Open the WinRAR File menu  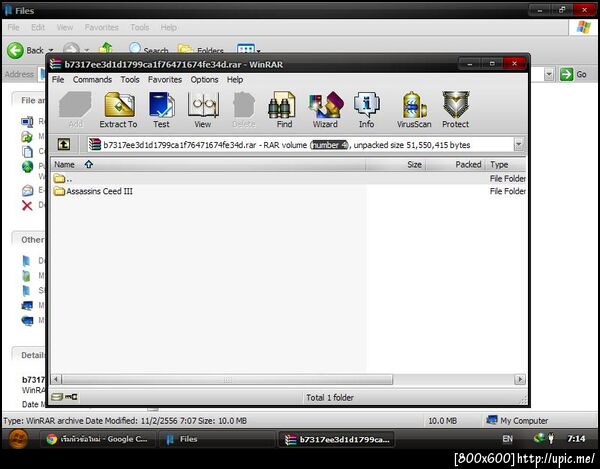[58, 80]
